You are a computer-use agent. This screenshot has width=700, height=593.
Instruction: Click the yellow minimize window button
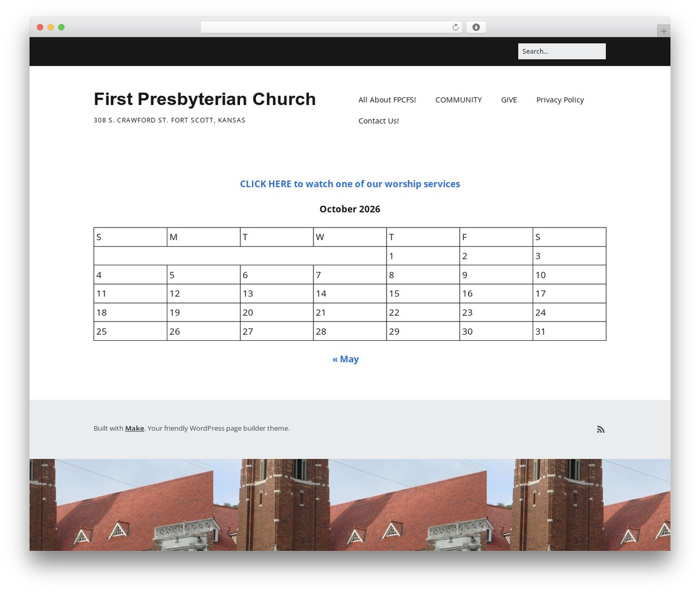pyautogui.click(x=51, y=27)
